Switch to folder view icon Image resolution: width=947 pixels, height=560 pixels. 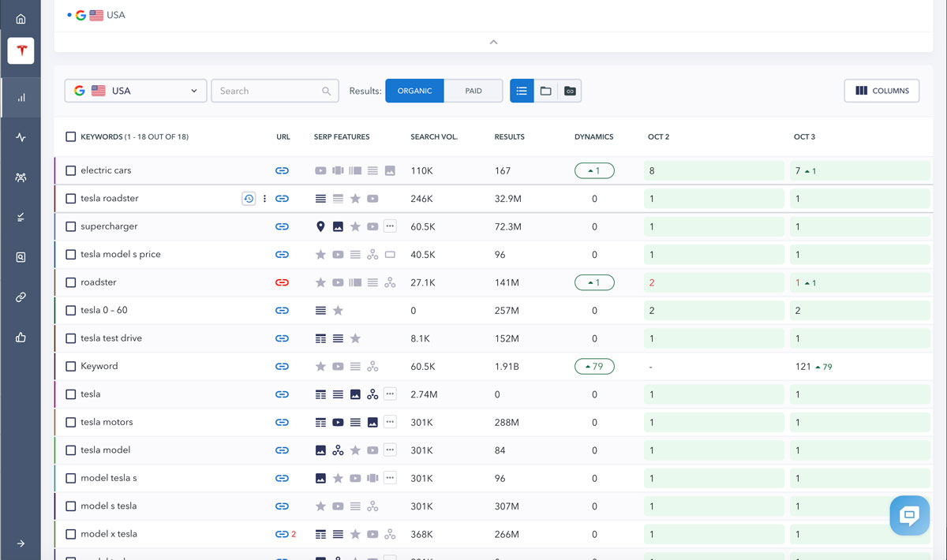click(x=545, y=91)
